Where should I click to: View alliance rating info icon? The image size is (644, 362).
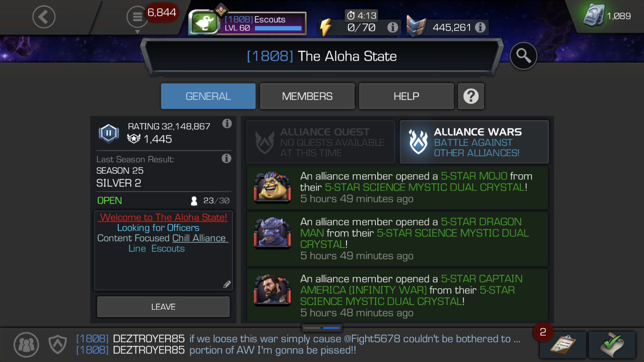pos(227,124)
